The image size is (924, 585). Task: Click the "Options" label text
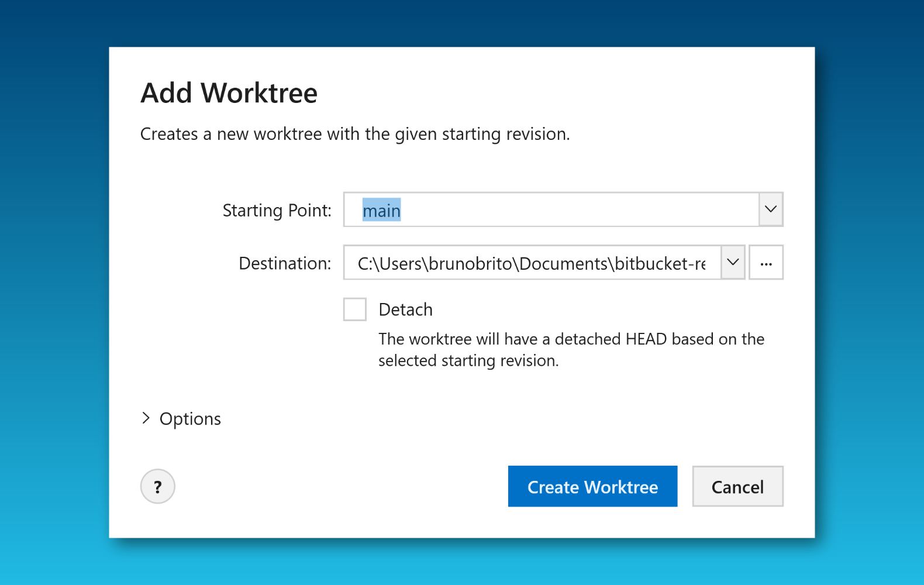(x=190, y=419)
